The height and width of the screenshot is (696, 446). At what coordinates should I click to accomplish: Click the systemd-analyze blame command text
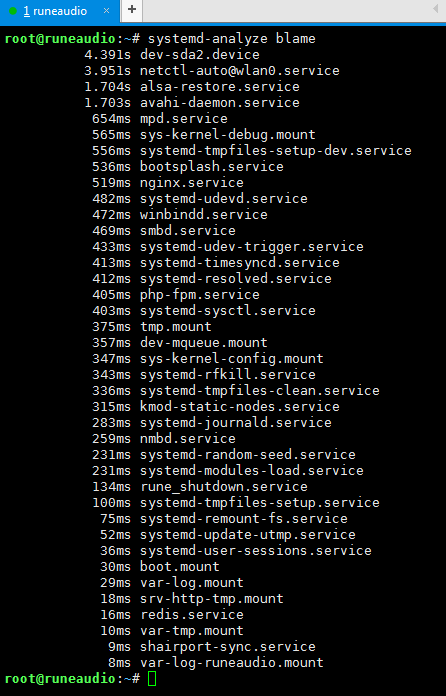pos(232,39)
